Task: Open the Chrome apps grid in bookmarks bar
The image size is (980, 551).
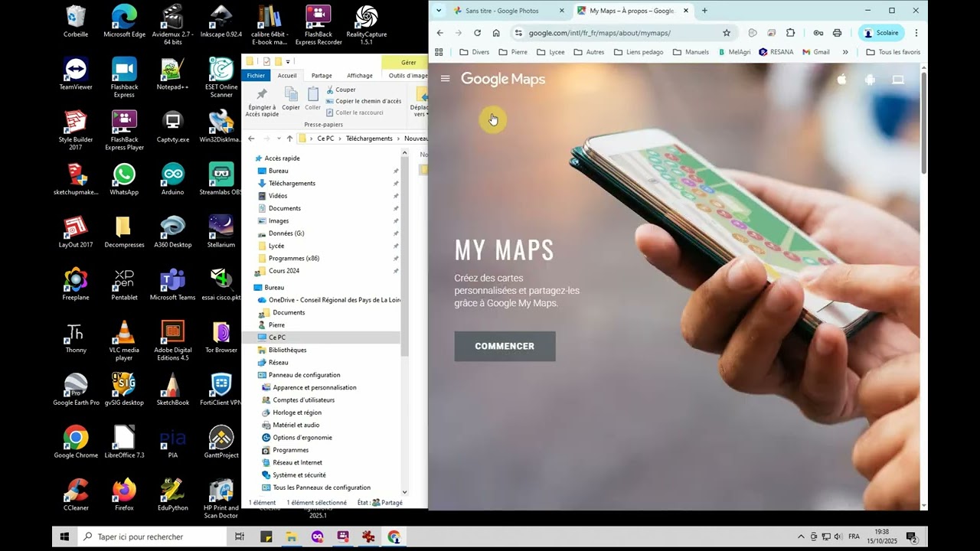Action: (439, 52)
